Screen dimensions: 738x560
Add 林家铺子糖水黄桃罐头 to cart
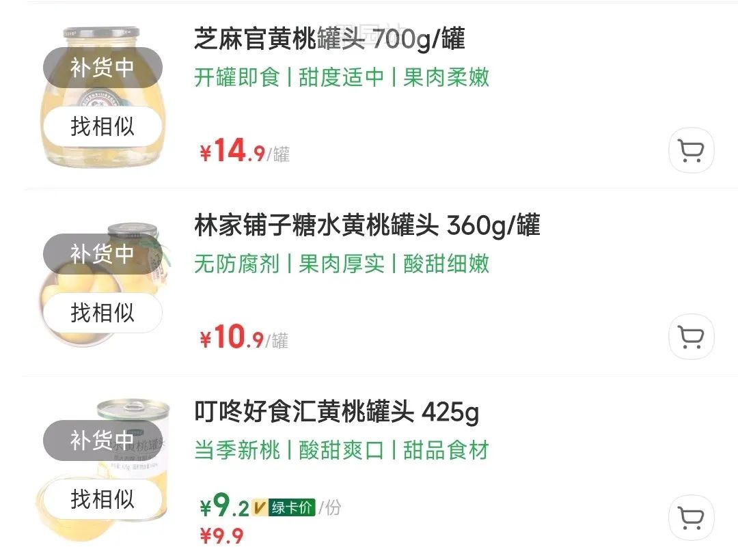(691, 337)
